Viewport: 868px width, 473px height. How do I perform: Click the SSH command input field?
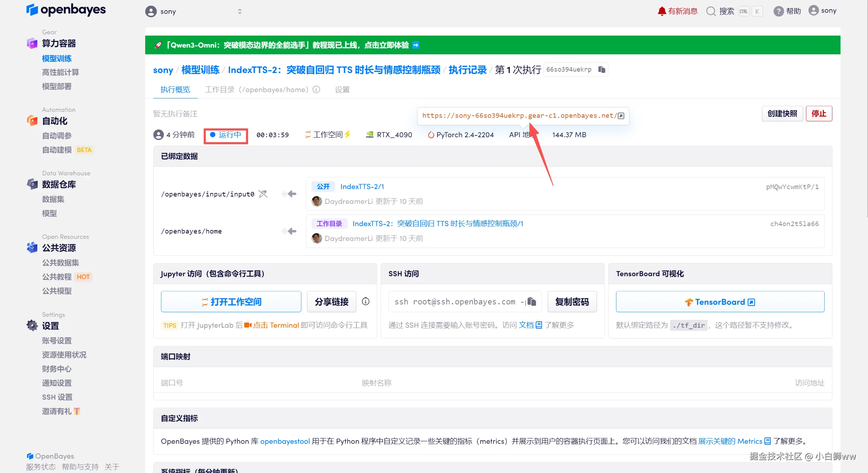[x=455, y=302]
